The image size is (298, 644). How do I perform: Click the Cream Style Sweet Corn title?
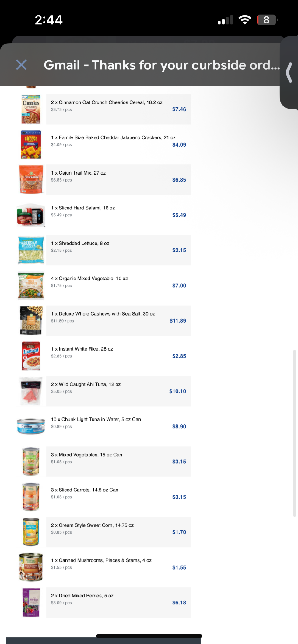(x=92, y=525)
